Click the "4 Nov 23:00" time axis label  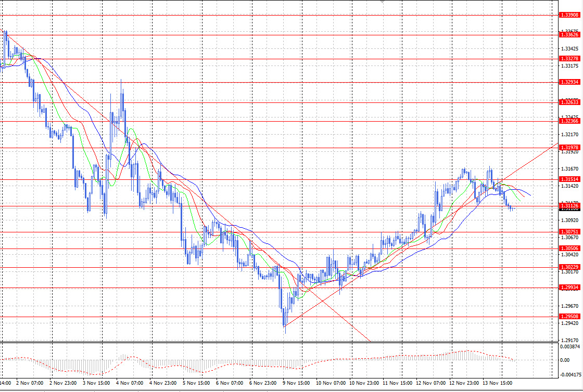click(163, 383)
